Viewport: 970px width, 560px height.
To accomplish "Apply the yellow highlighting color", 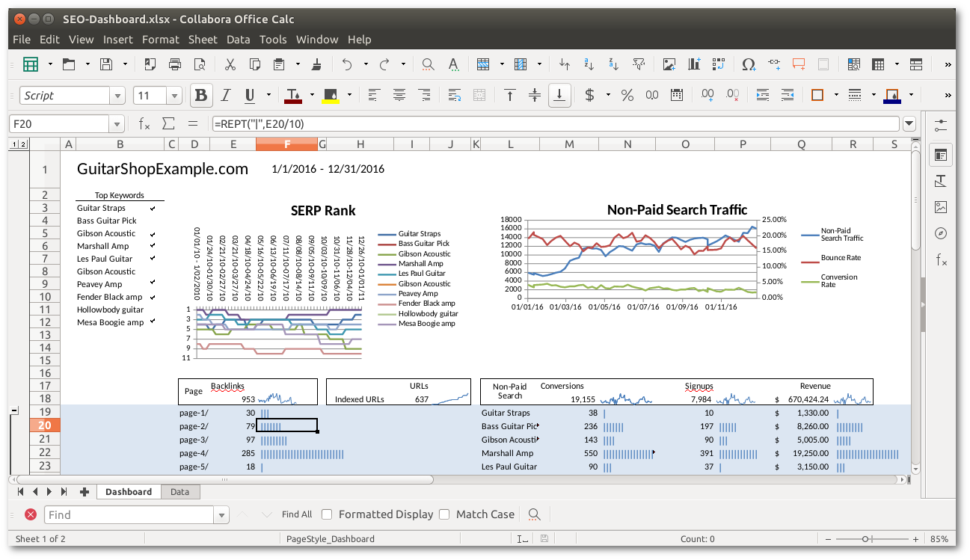I will (x=331, y=95).
